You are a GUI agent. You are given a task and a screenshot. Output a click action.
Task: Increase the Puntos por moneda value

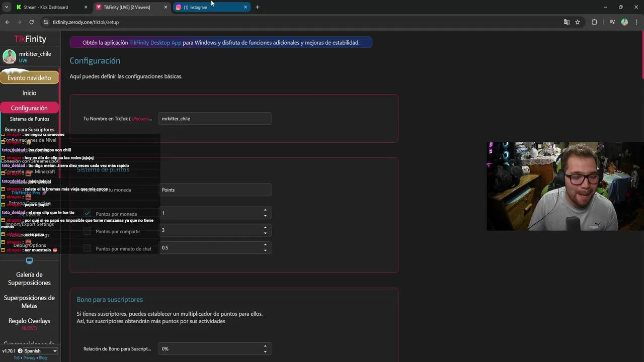click(x=265, y=210)
